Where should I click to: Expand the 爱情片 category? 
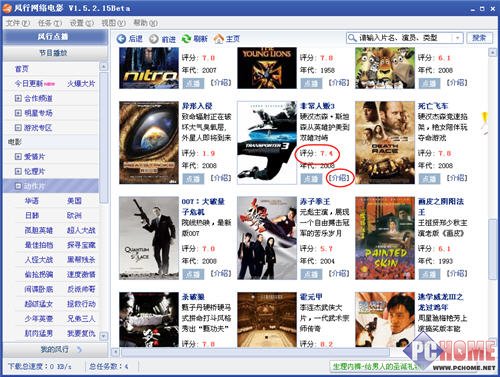(18, 157)
